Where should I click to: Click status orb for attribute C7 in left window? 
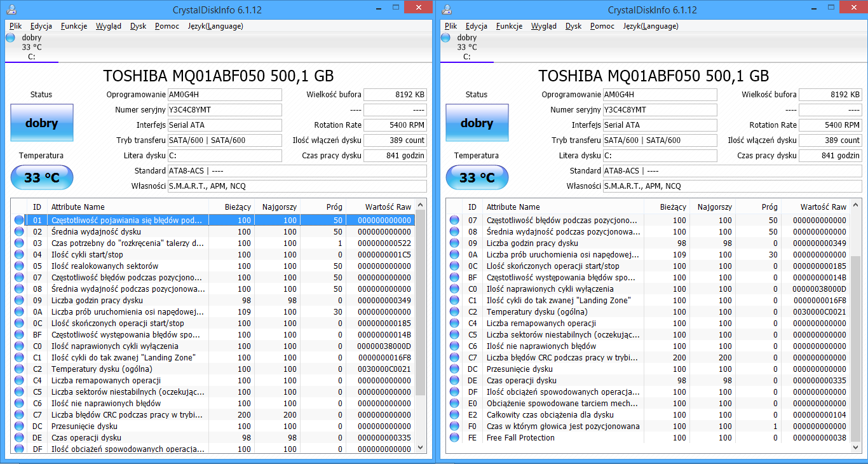tap(19, 415)
